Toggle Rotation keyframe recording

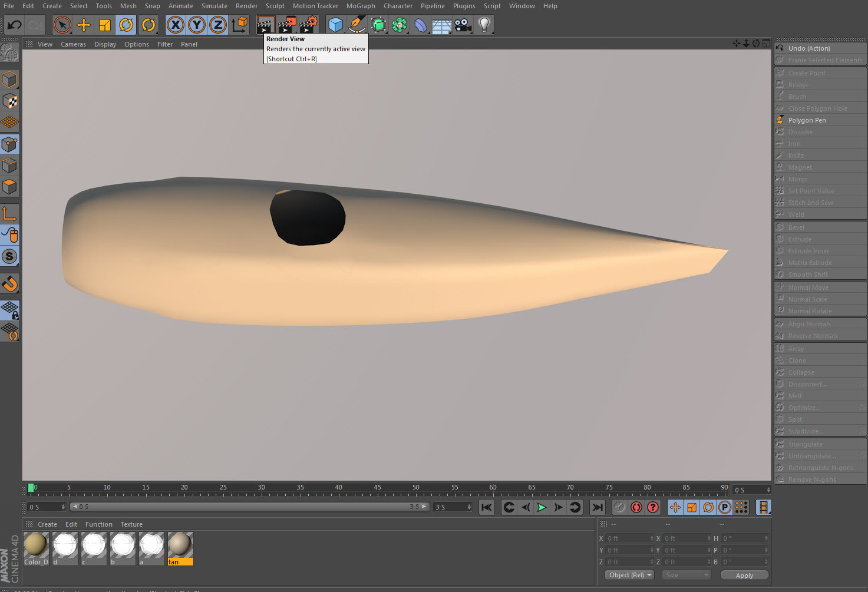[x=708, y=507]
